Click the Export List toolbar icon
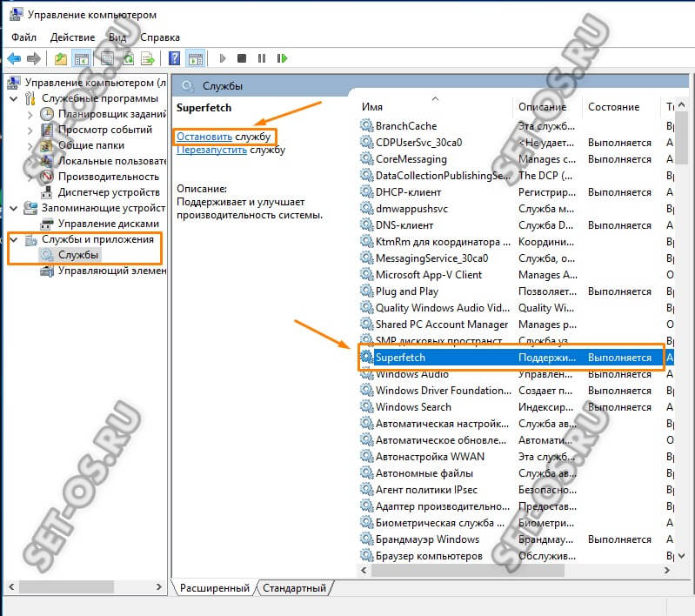 click(148, 58)
